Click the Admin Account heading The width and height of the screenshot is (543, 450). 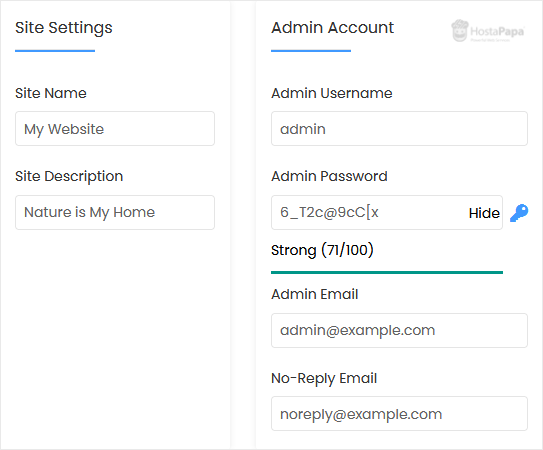click(332, 28)
